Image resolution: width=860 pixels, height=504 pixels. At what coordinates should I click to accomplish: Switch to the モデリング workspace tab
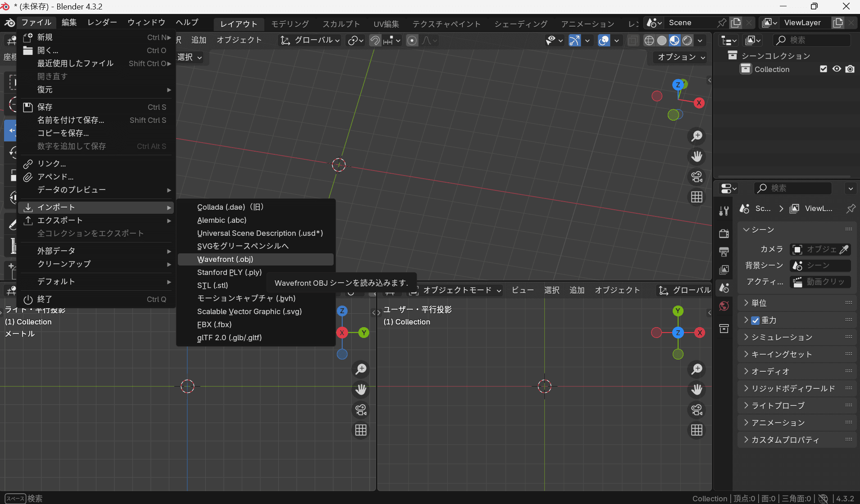[x=290, y=23]
